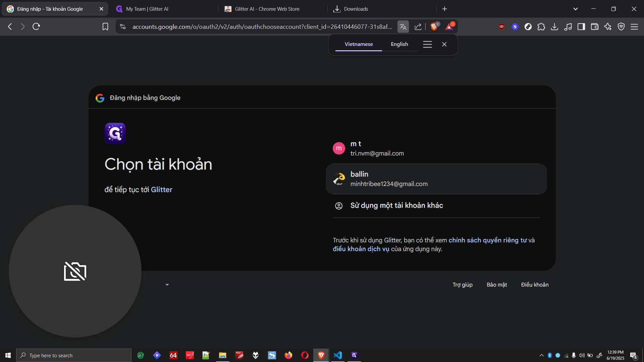Viewport: 644px width, 362px height.
Task: Open the AIDA64 taskbar icon
Action: pos(173,355)
